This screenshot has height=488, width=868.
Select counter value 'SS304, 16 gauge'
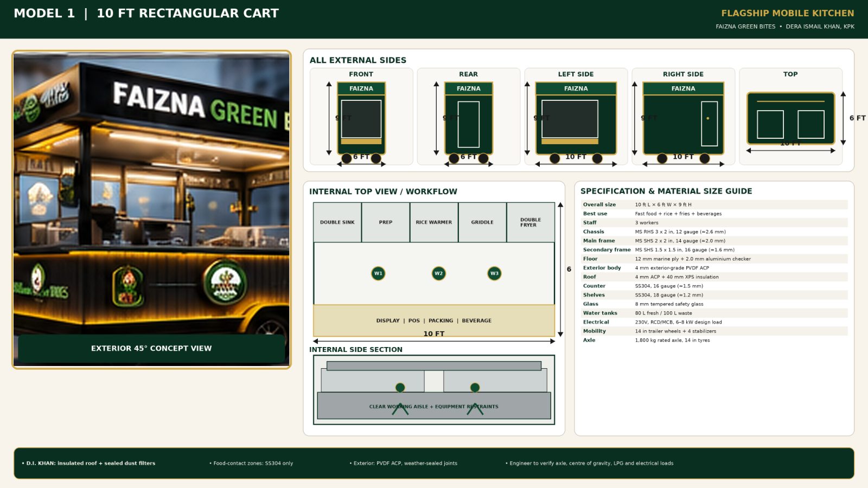[x=669, y=286]
